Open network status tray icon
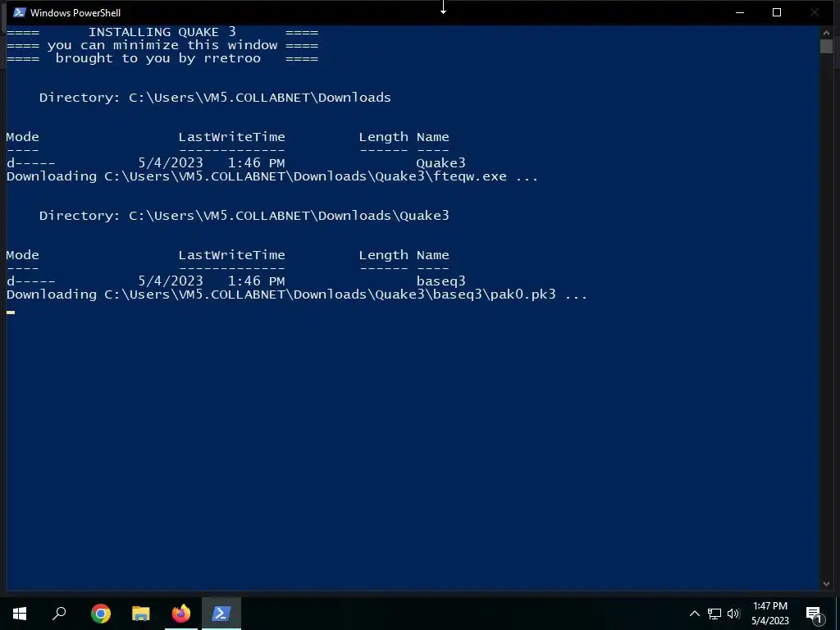Image resolution: width=840 pixels, height=630 pixels. 714,614
